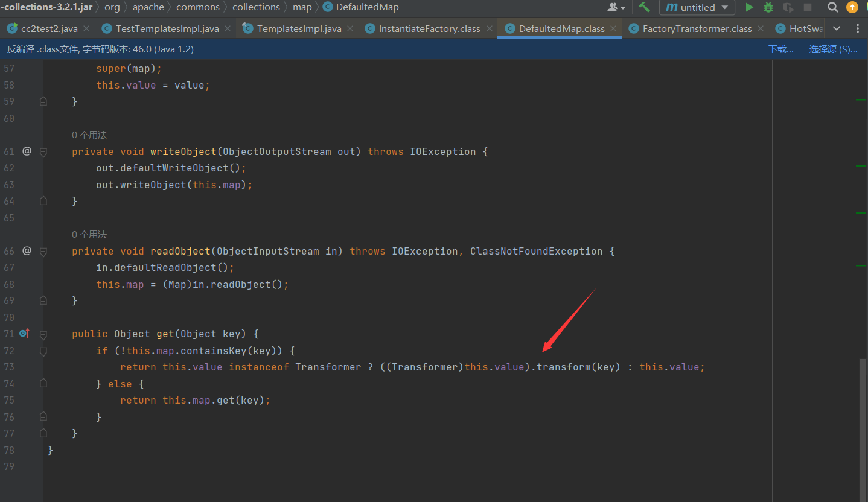This screenshot has width=868, height=502.
Task: Close the InstantiateFactory.class tab
Action: click(x=489, y=28)
